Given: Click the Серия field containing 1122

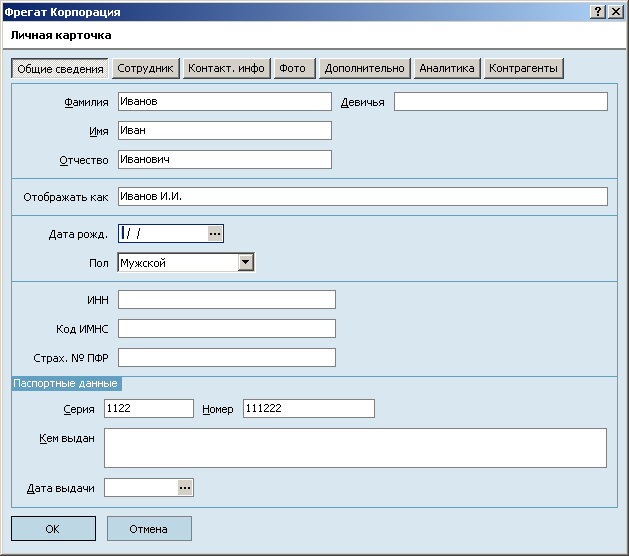Looking at the screenshot, I should [149, 408].
